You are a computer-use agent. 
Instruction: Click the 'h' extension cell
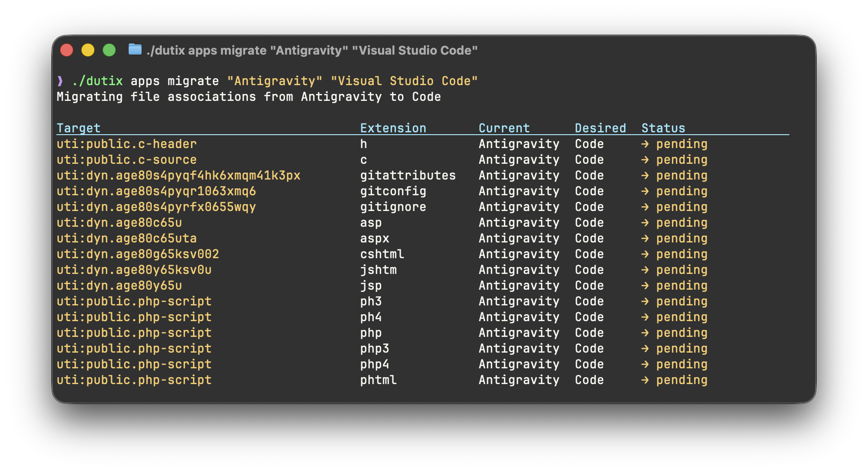coord(364,144)
